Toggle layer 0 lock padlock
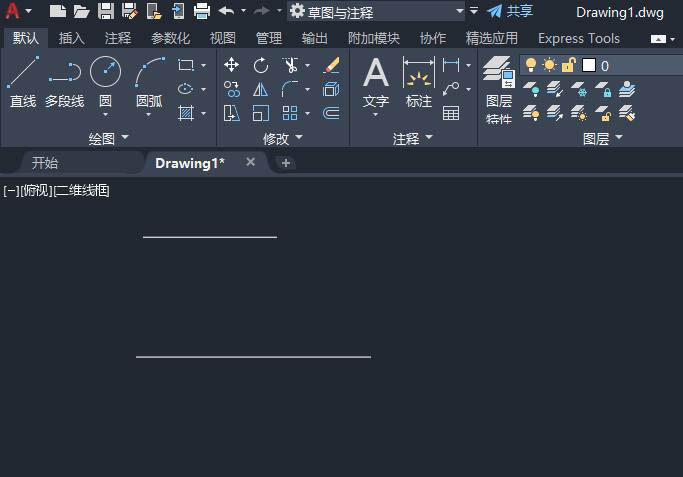The image size is (683, 477). (x=568, y=65)
